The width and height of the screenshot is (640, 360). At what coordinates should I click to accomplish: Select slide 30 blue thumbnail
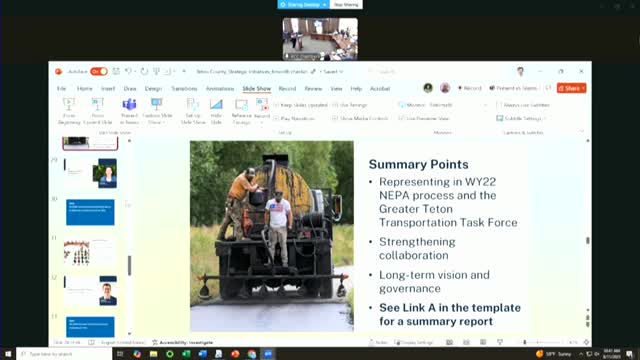tap(90, 212)
